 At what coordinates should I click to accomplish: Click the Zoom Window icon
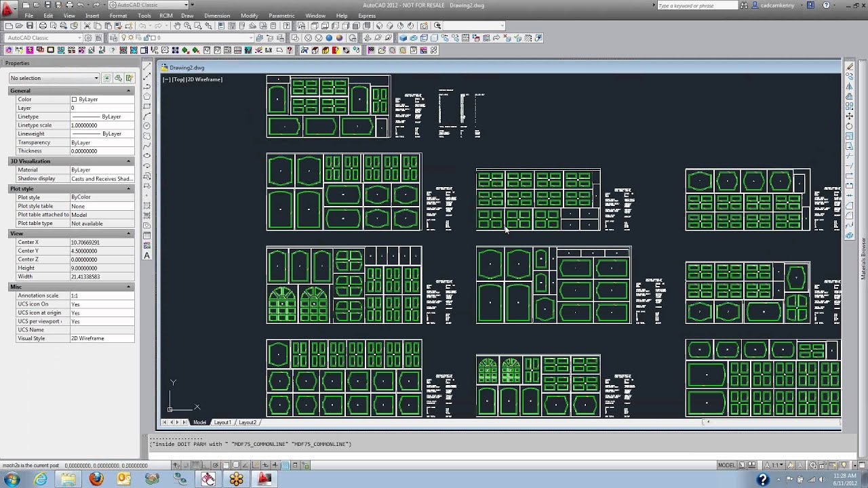[198, 26]
